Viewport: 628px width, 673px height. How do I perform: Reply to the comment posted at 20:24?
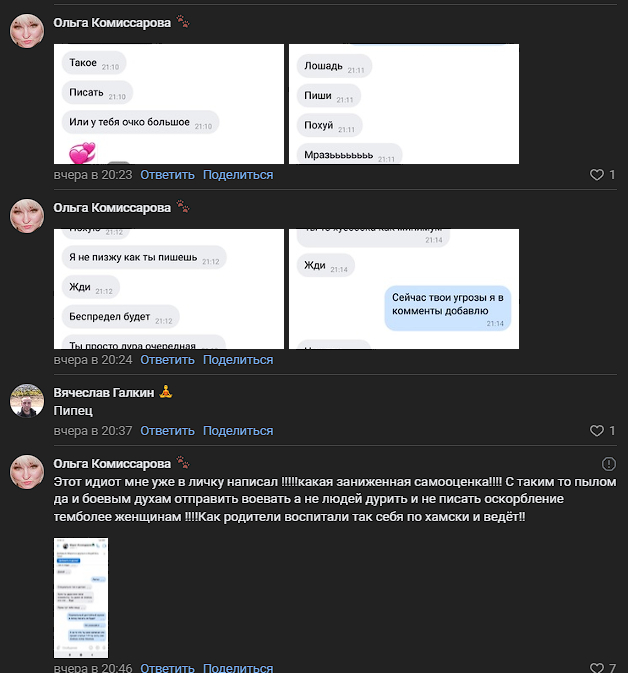pyautogui.click(x=167, y=360)
